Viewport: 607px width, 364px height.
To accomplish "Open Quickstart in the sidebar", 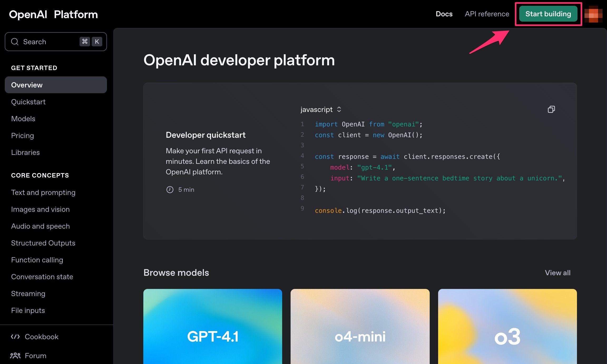I will [x=28, y=102].
